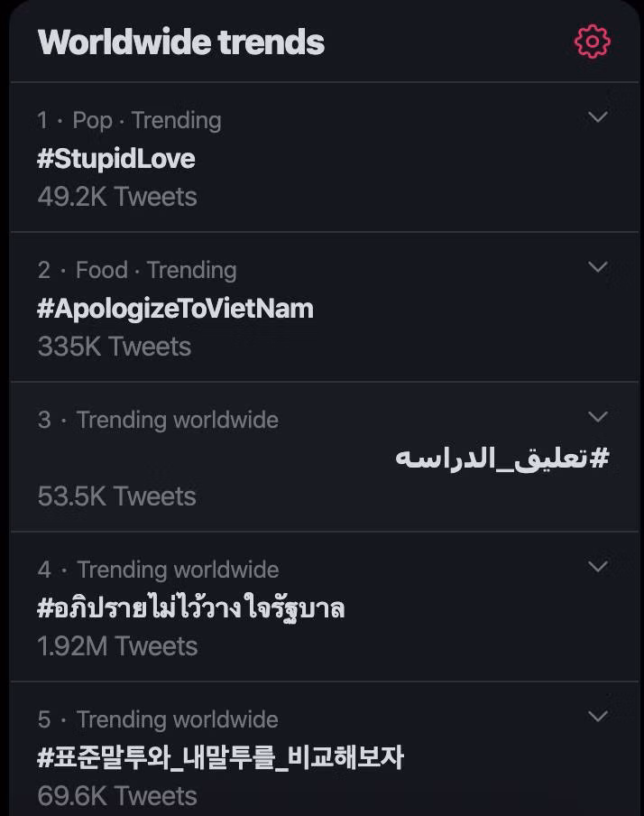Click the 49.2K Tweets count
The height and width of the screenshot is (816, 644).
pos(117,197)
